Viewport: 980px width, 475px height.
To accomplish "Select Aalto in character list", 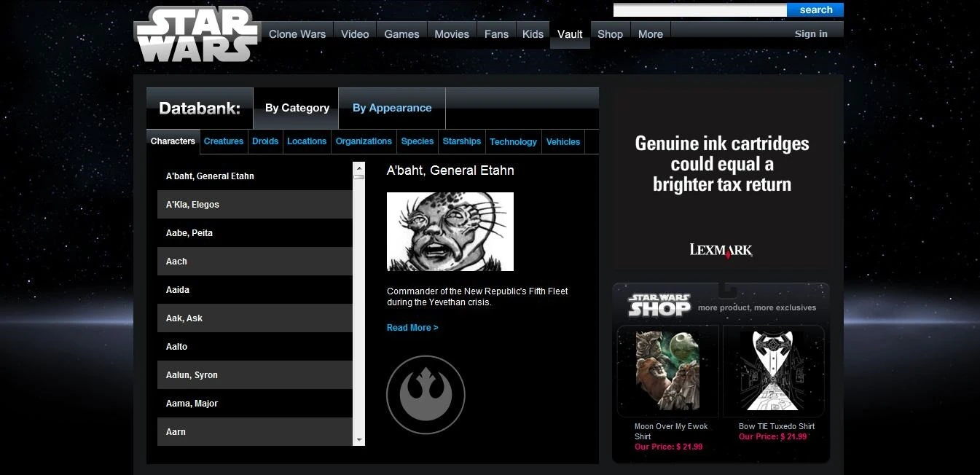I will [255, 347].
